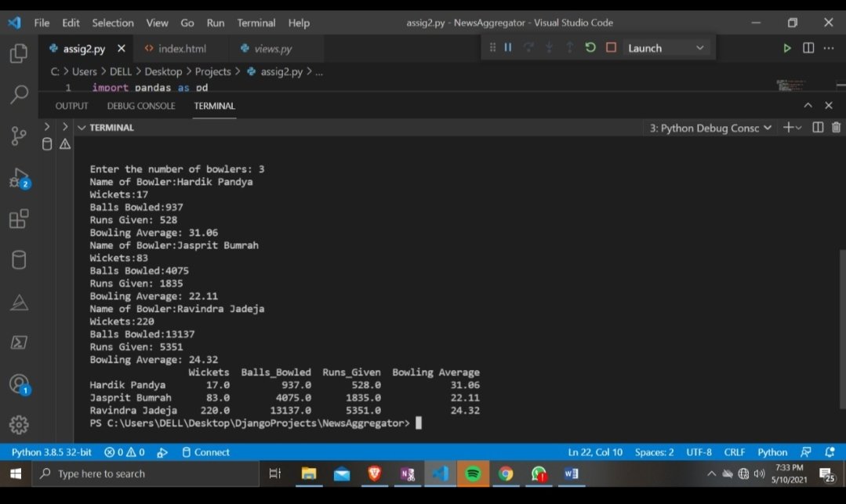This screenshot has height=504, width=846.
Task: Open Spotify from the taskbar
Action: click(x=473, y=473)
